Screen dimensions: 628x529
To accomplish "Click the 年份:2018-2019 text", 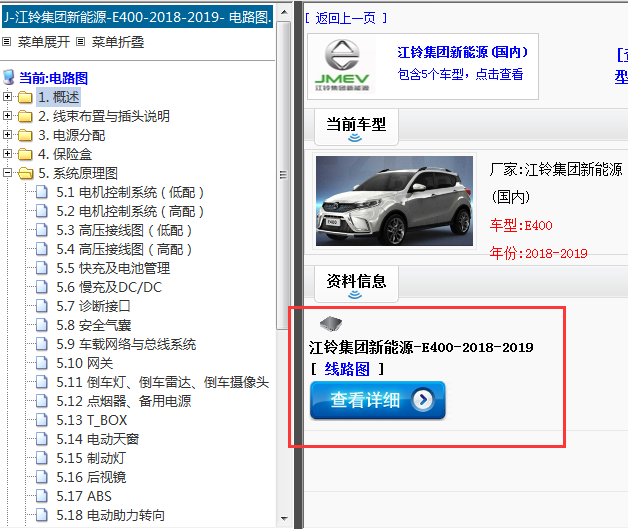I will [x=538, y=253].
